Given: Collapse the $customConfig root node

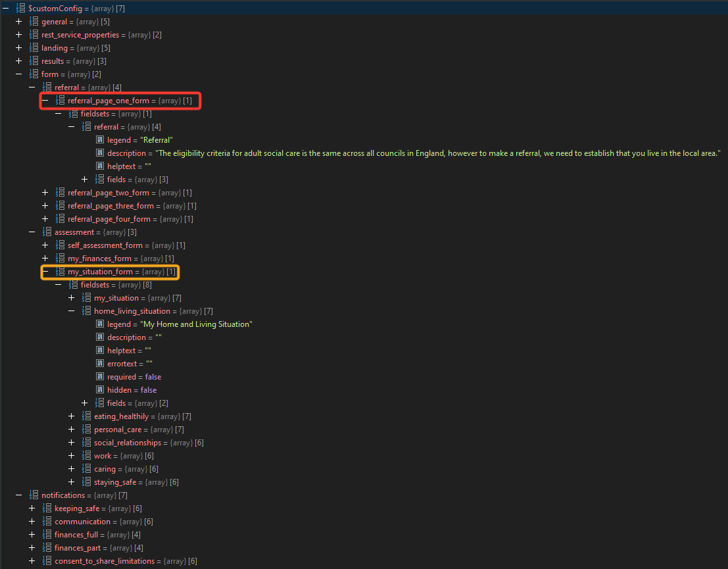Looking at the screenshot, I should coord(5,9).
